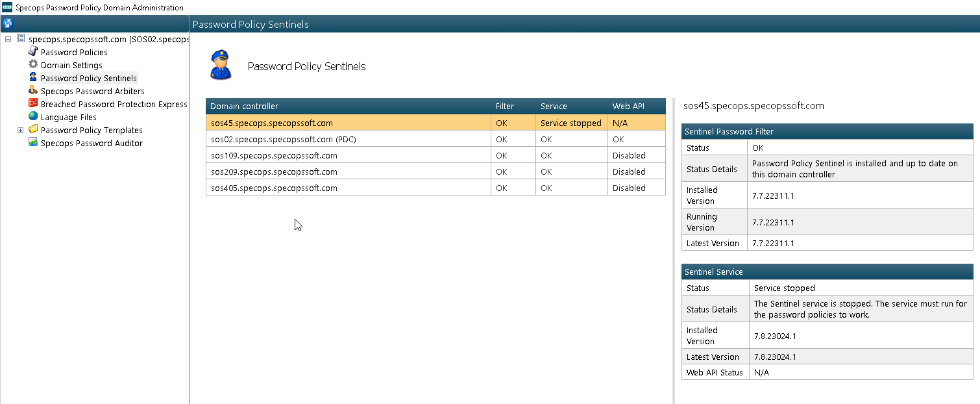Open Language Files in the tree

click(x=69, y=117)
